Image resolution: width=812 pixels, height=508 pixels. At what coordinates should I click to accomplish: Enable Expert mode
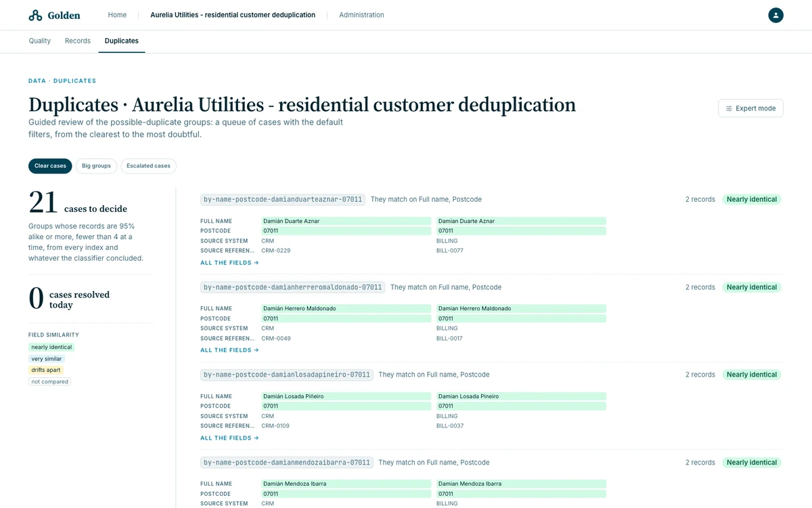tap(750, 108)
